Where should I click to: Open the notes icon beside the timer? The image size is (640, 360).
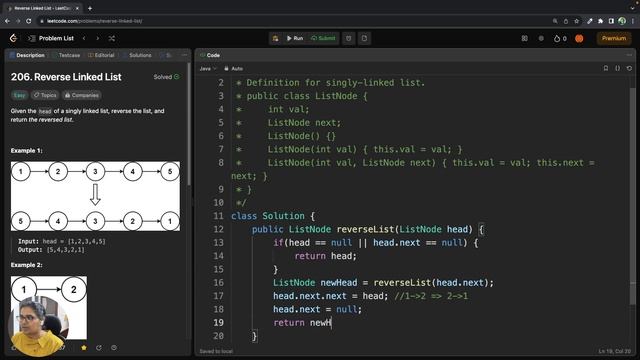[364, 38]
